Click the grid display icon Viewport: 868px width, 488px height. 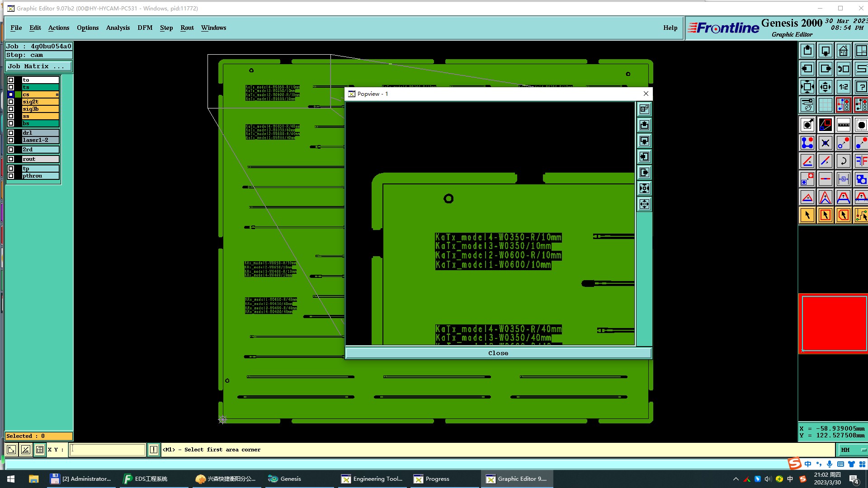[x=825, y=105]
